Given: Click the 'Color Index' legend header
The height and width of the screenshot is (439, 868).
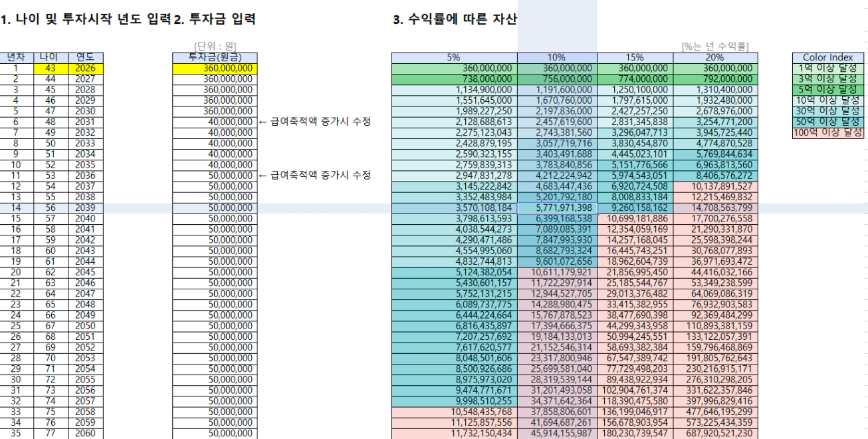Looking at the screenshot, I should pyautogui.click(x=828, y=58).
